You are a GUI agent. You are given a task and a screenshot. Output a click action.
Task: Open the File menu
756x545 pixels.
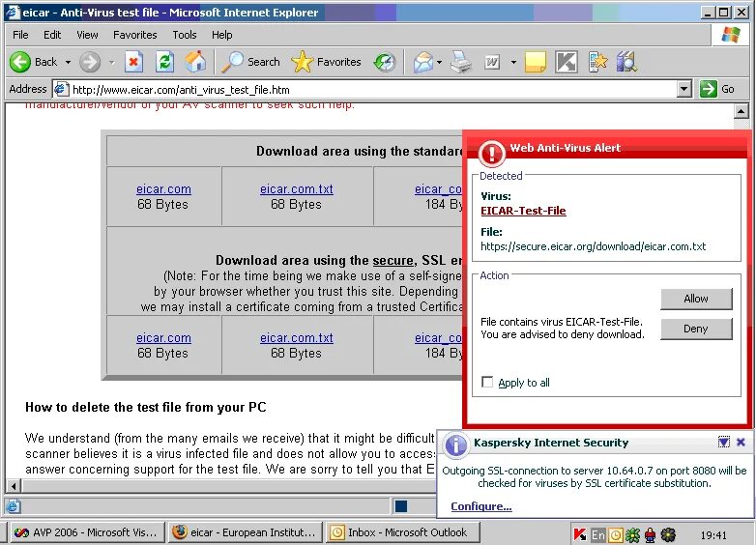click(x=20, y=35)
